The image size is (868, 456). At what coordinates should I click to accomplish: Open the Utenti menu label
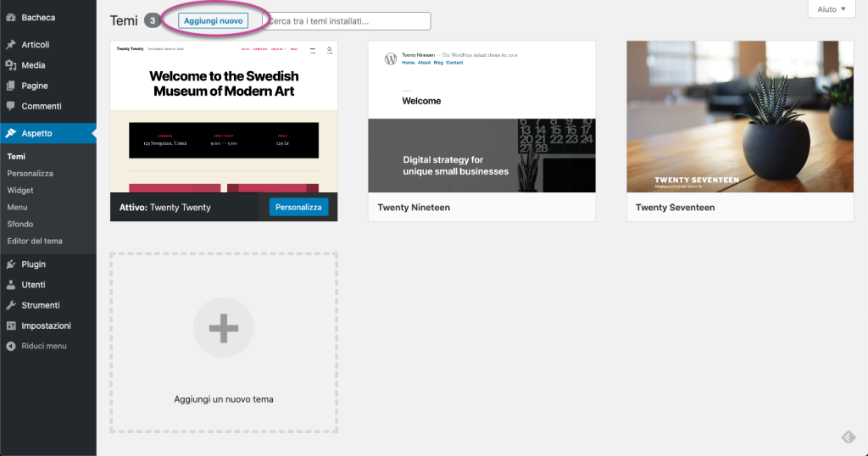pos(33,285)
